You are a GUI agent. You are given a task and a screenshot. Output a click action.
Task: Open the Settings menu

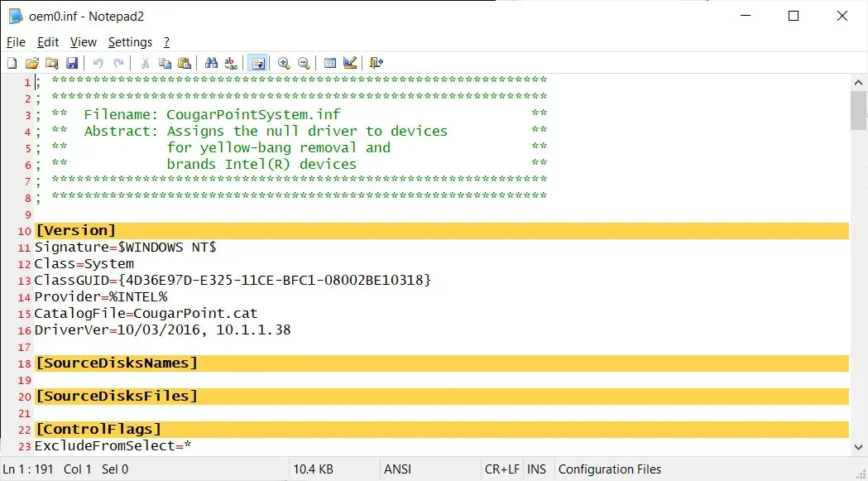[130, 42]
